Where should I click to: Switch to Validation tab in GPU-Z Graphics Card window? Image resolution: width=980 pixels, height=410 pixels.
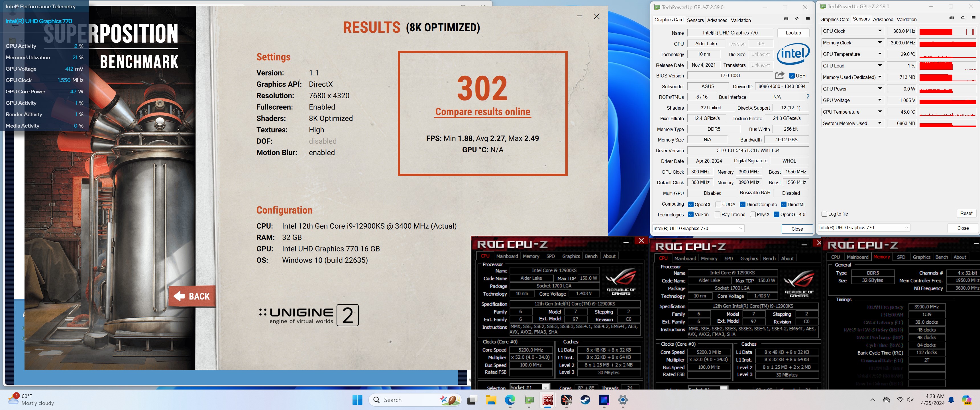point(741,20)
